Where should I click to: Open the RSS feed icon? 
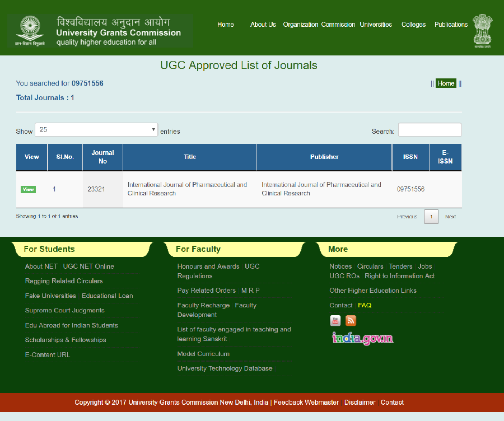pos(351,320)
